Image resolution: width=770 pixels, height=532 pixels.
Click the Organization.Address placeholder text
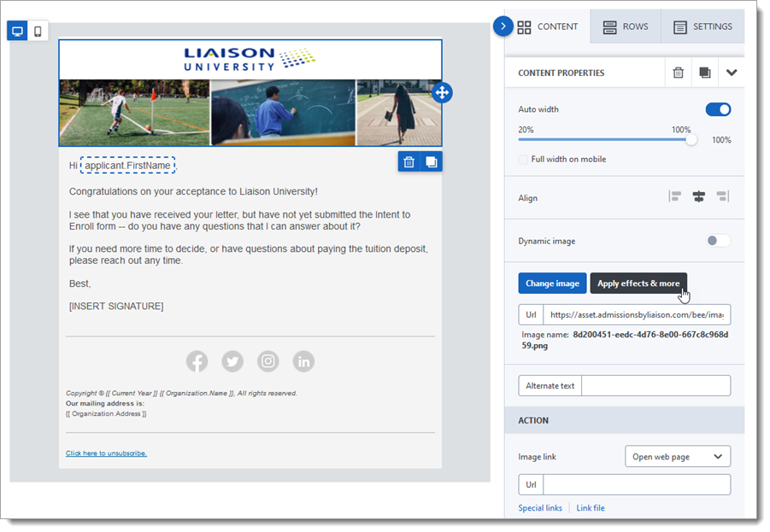106,413
